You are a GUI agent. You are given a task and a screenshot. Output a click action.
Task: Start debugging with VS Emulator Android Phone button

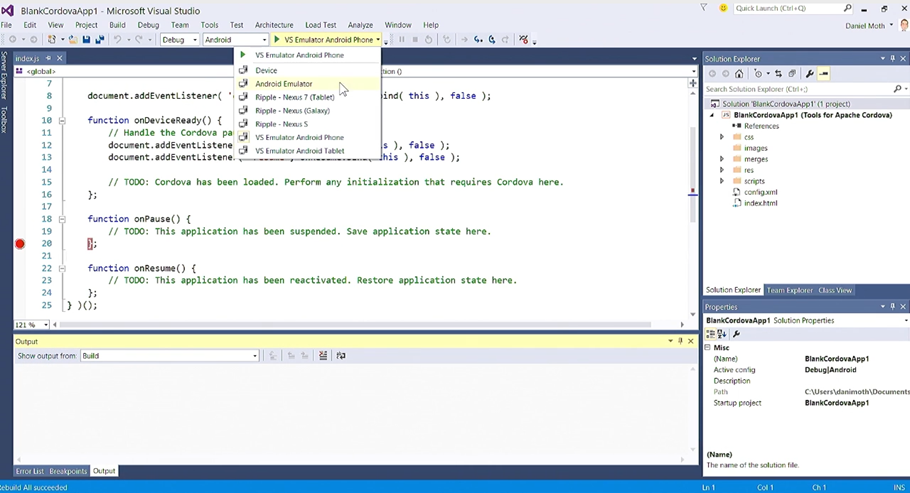click(324, 39)
